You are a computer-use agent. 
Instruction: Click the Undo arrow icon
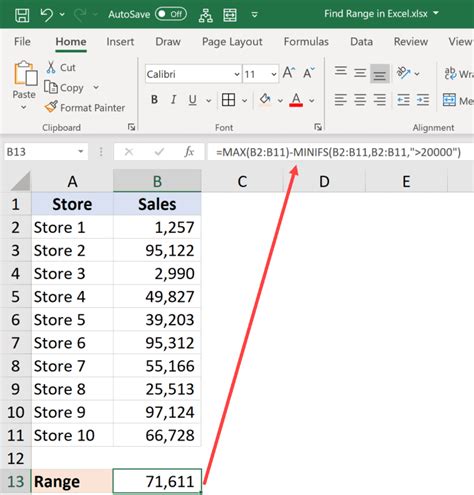(x=46, y=15)
